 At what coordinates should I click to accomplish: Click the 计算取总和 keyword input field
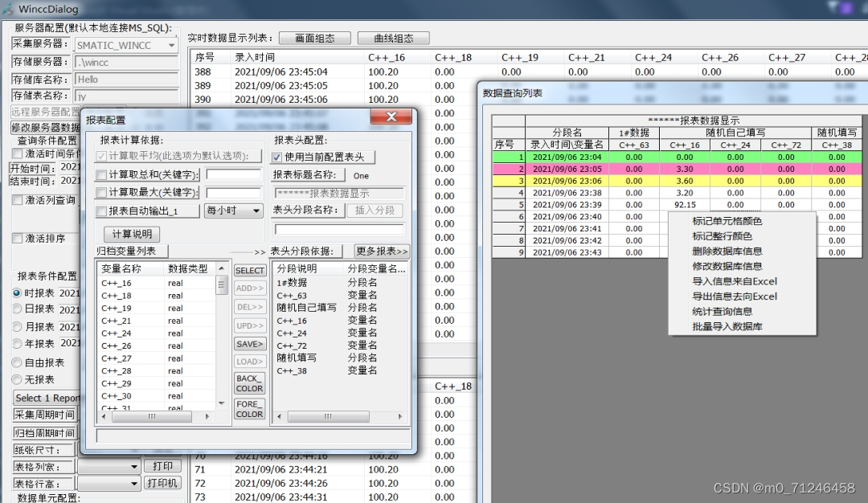tap(233, 174)
